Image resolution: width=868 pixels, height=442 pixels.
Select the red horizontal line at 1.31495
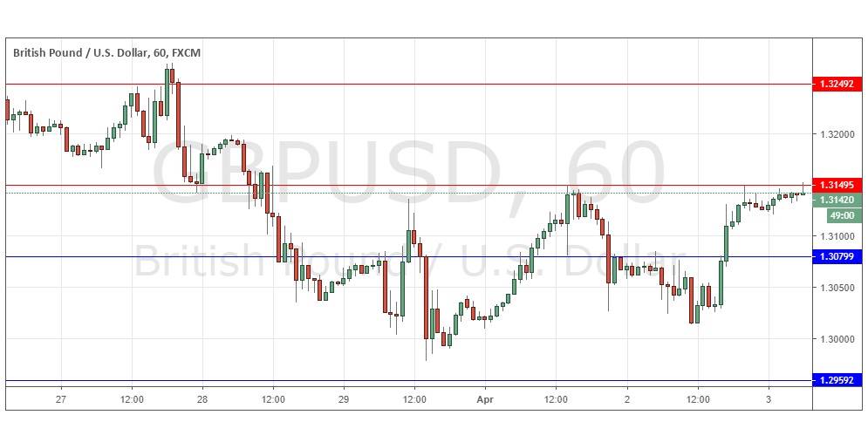(436, 185)
